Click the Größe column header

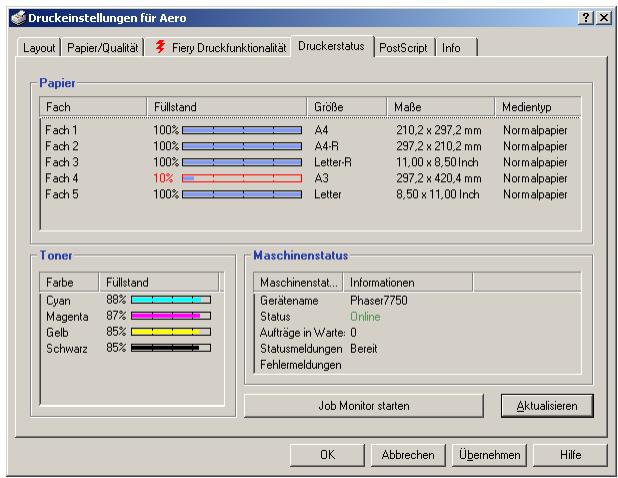coord(347,107)
